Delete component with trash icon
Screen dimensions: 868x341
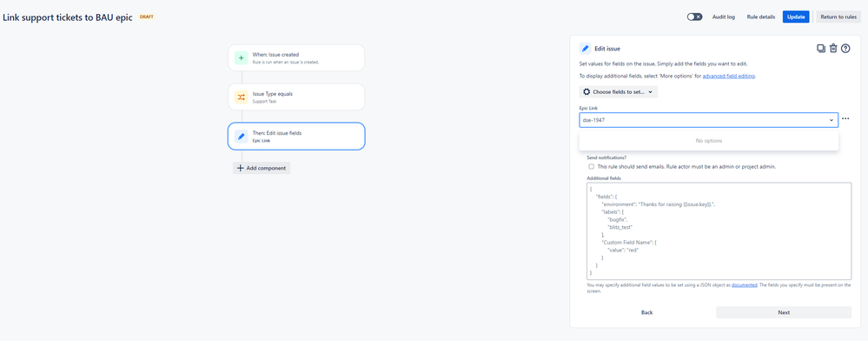click(x=833, y=48)
